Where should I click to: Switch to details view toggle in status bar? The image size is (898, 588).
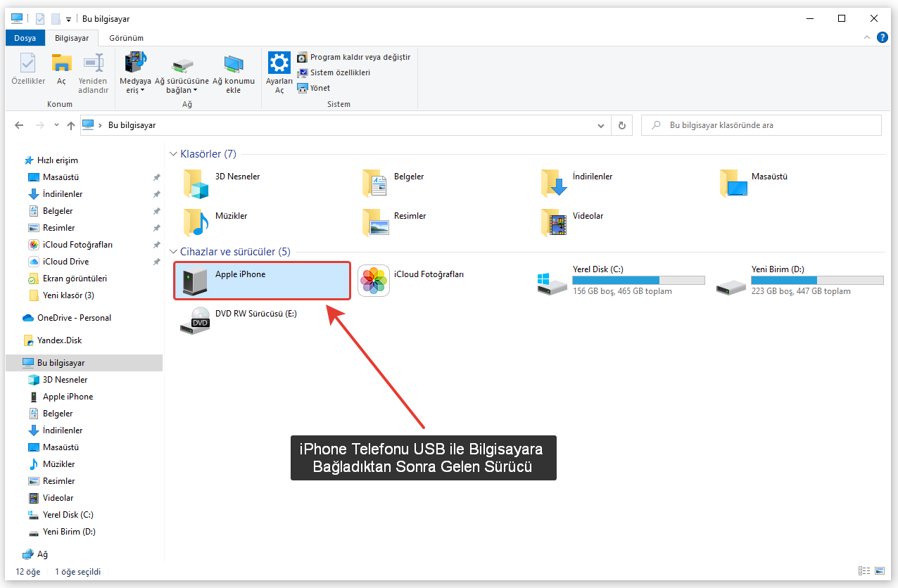864,571
